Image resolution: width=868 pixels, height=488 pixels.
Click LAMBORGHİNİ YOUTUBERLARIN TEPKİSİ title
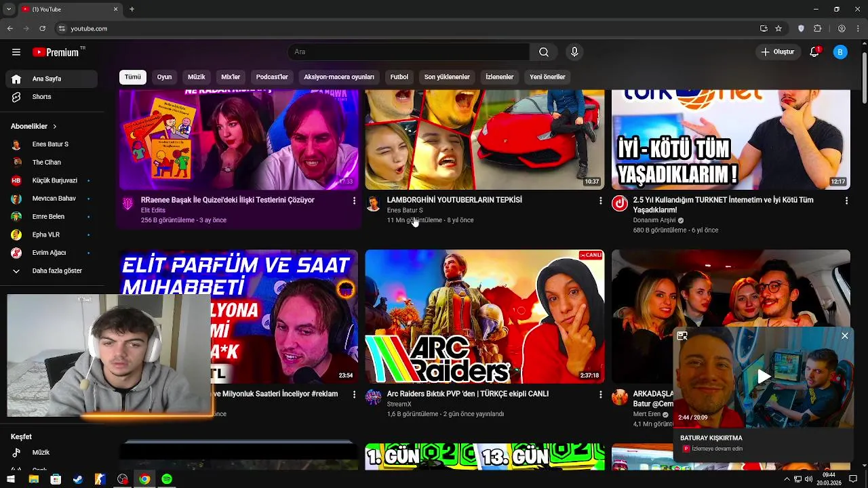point(454,200)
